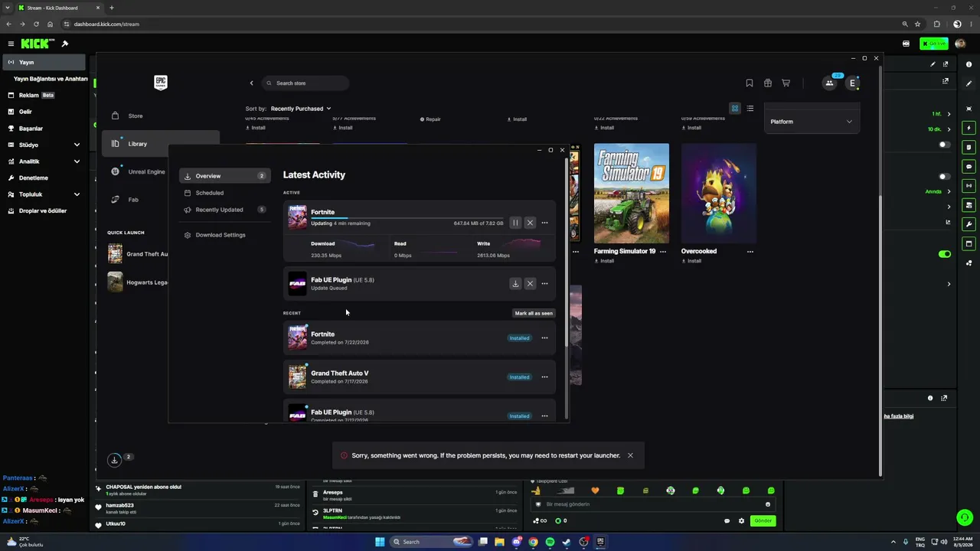Screen dimensions: 980x551
Task: Open Droplar ve ödüller in Kick sidebar
Action: tap(44, 210)
